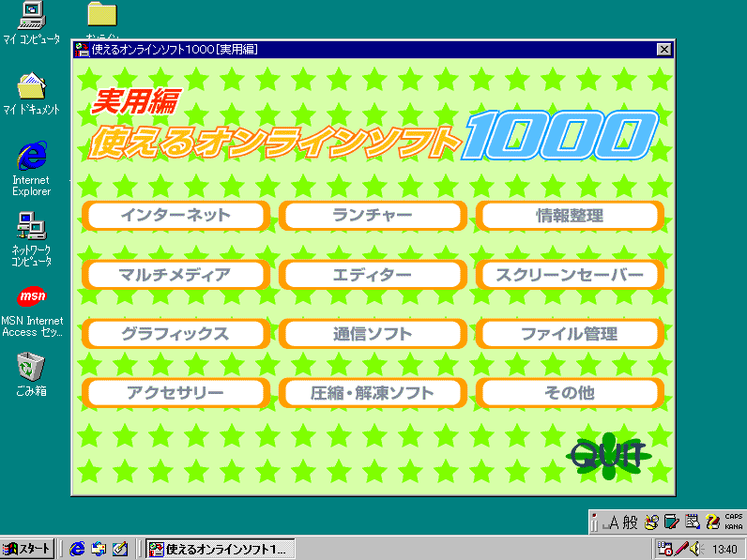Click the 使えるオンラインソフト1... taskbar button
747x560 pixels.
click(221, 549)
